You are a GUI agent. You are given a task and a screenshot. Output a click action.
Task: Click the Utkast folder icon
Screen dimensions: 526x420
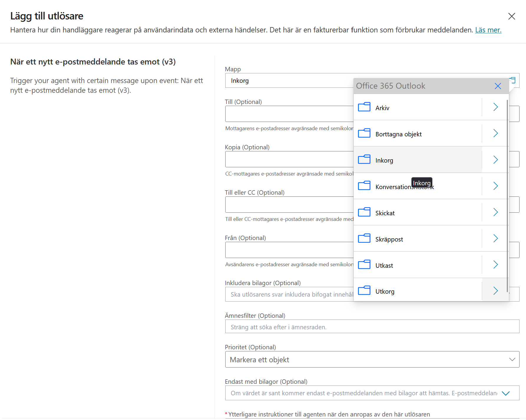(x=364, y=264)
